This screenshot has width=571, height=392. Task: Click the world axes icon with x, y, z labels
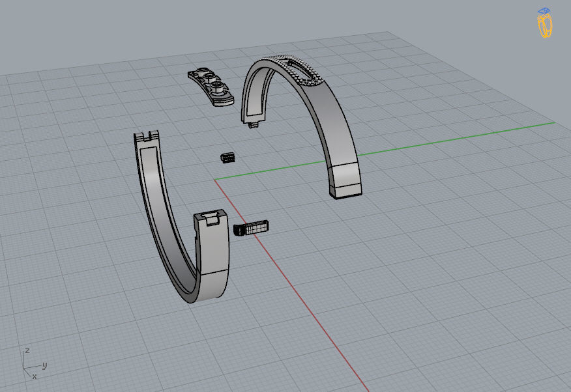(35, 364)
